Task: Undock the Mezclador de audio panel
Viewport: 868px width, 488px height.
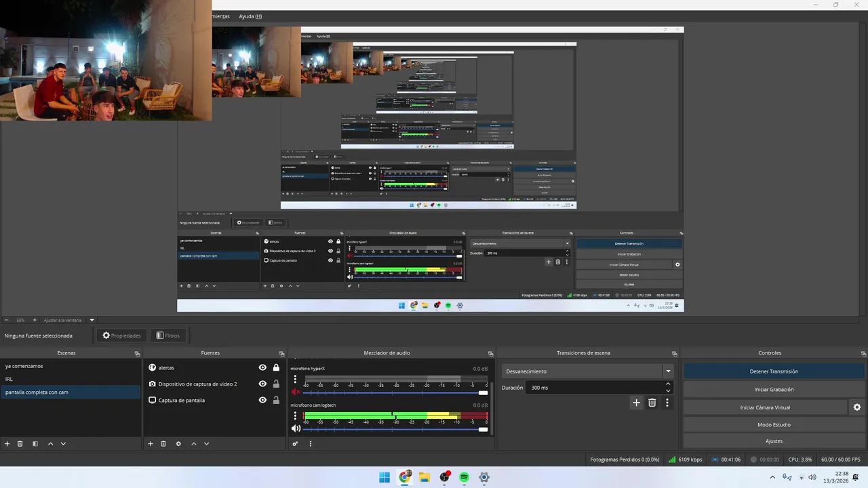Action: pyautogui.click(x=491, y=353)
